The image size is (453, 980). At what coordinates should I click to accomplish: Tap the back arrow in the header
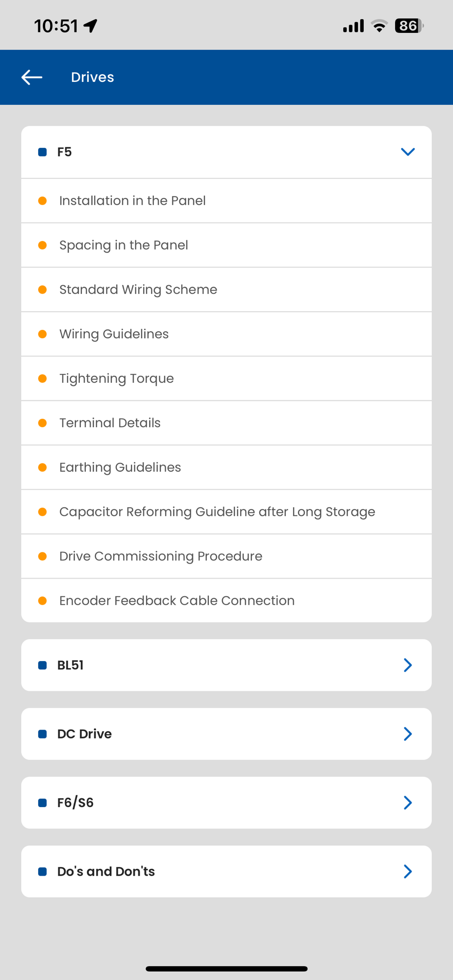pyautogui.click(x=32, y=77)
